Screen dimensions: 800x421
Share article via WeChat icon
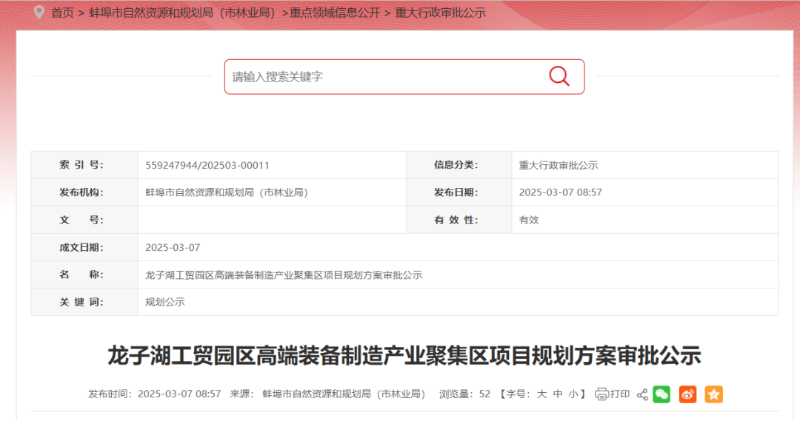(x=661, y=394)
